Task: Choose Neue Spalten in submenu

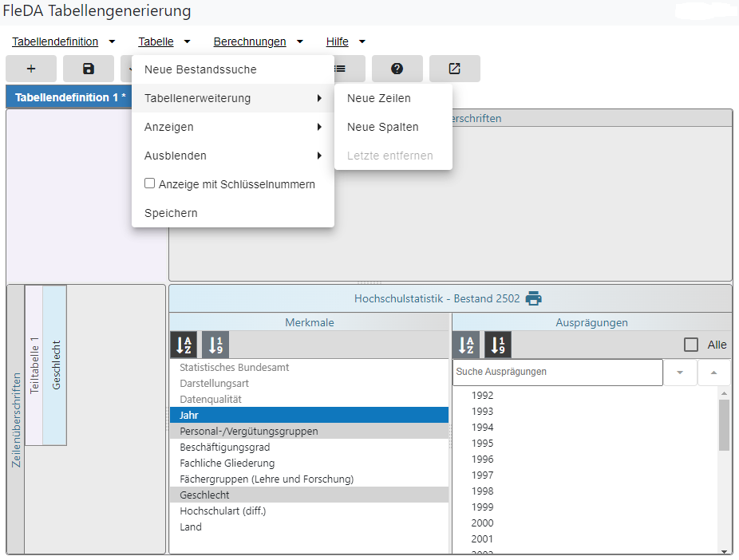Action: [383, 127]
